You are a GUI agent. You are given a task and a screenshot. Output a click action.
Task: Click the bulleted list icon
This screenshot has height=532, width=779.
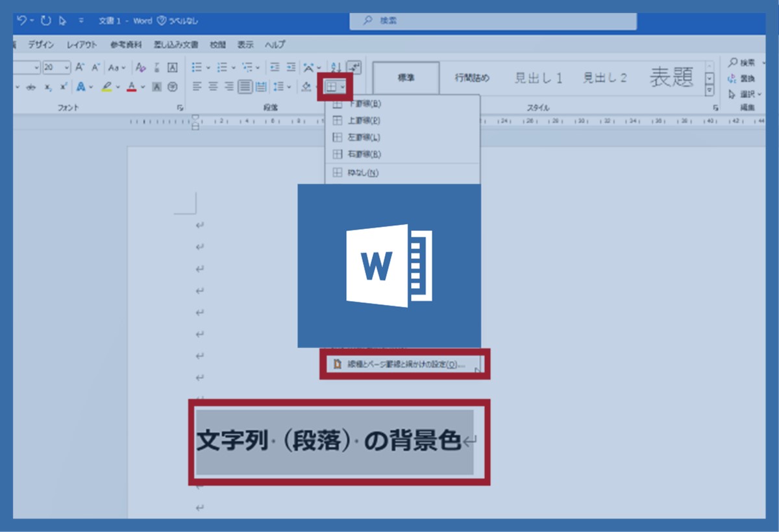point(195,67)
